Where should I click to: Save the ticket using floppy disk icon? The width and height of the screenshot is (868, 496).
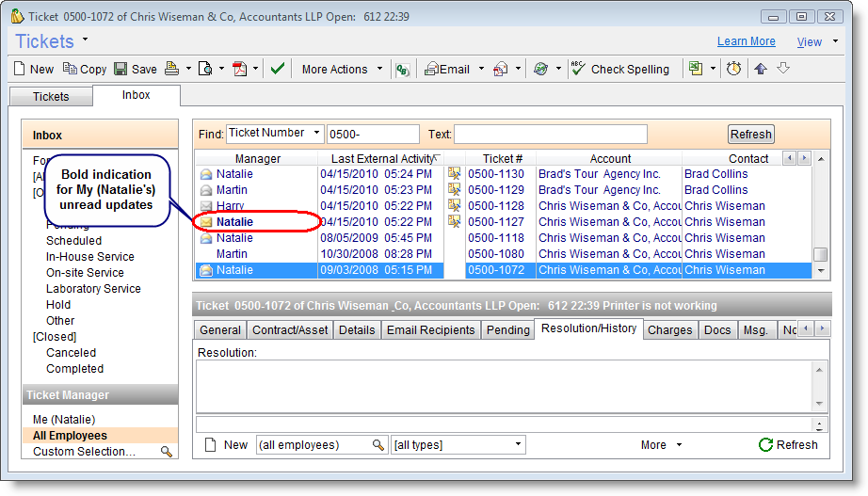[x=121, y=69]
